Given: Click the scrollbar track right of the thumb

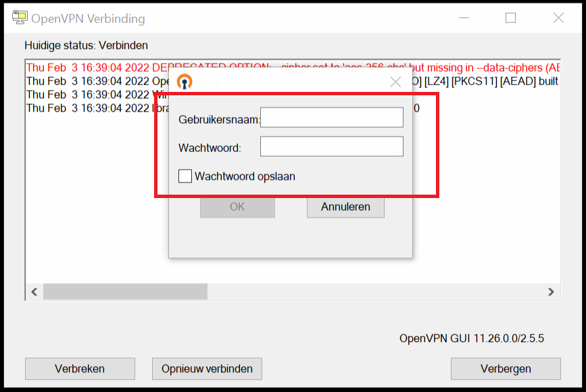Looking at the screenshot, I should click(372, 292).
